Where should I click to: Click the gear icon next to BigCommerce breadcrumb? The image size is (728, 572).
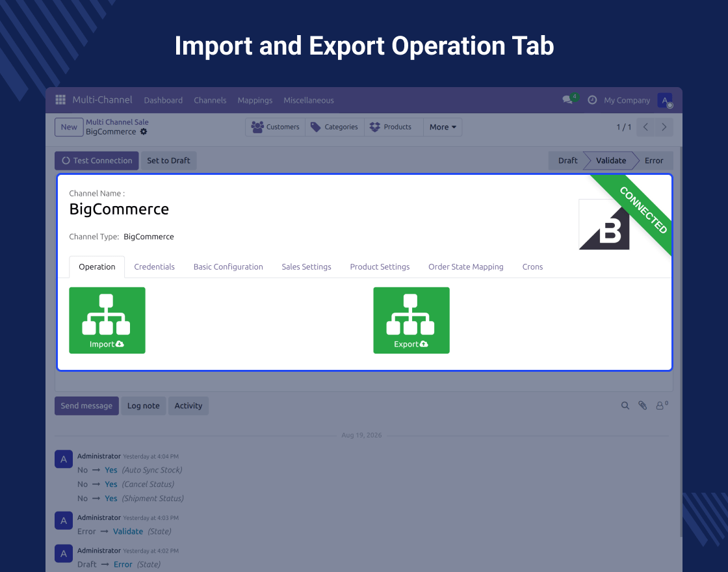click(144, 132)
